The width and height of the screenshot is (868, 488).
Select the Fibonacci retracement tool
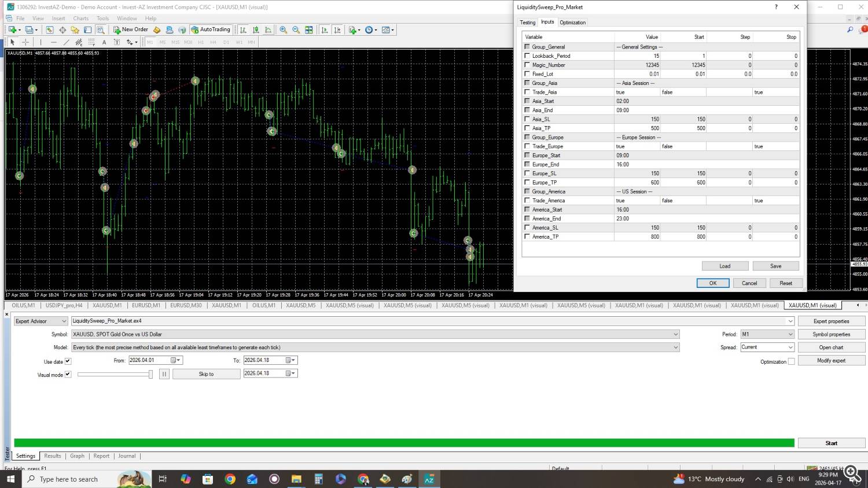point(91,42)
